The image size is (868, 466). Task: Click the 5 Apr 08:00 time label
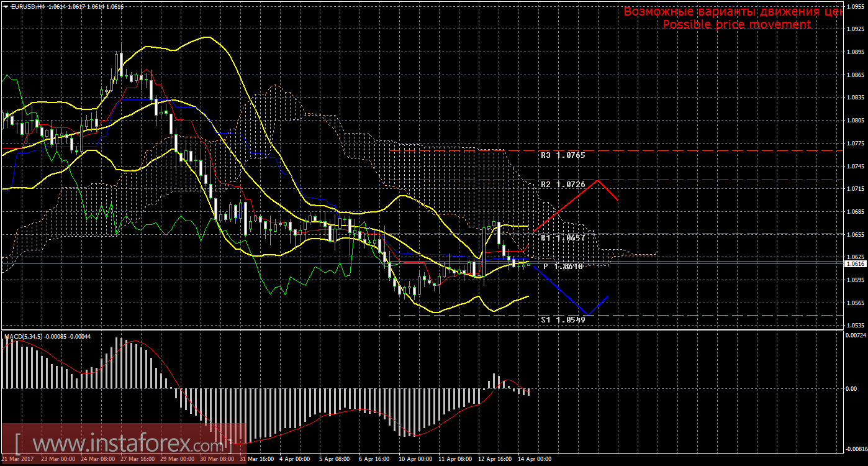point(334,459)
